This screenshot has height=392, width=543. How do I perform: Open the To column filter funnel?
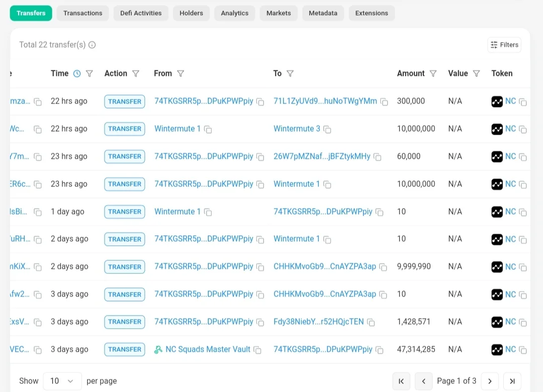tap(290, 73)
